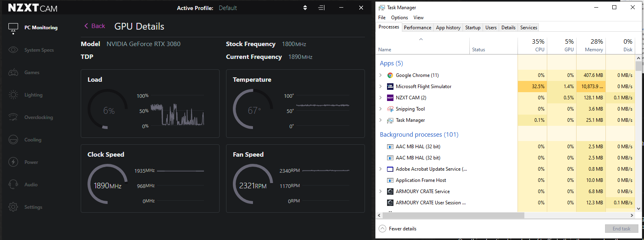Screen dimensions: 644x240
Task: Go Back from GPU Details
Action: pos(94,26)
